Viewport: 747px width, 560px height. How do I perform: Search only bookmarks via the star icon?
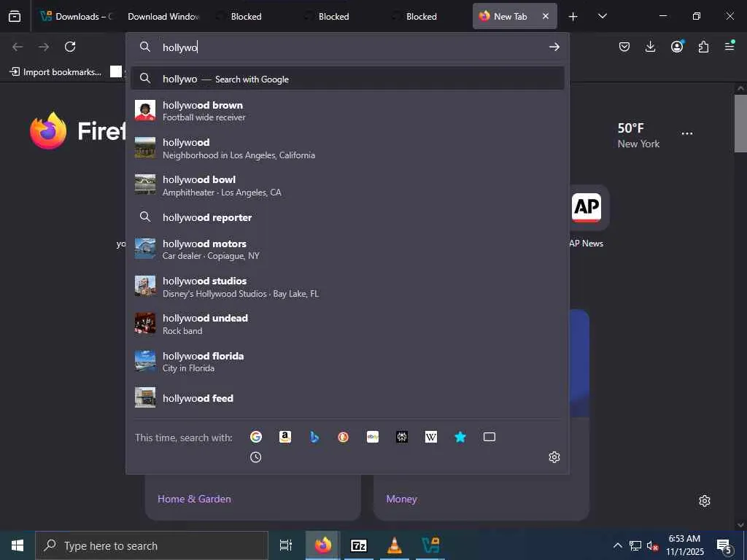tap(460, 437)
